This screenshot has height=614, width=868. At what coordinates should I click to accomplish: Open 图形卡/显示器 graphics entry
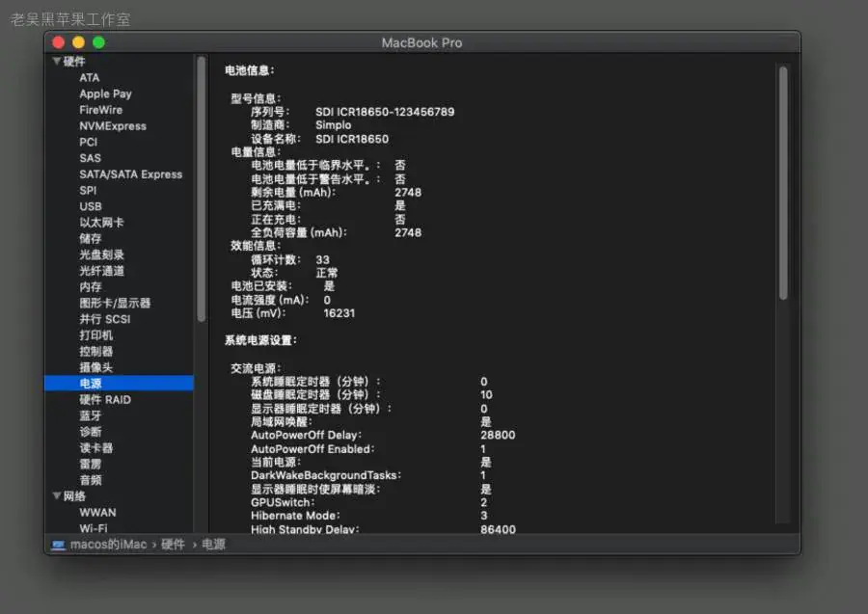(115, 302)
